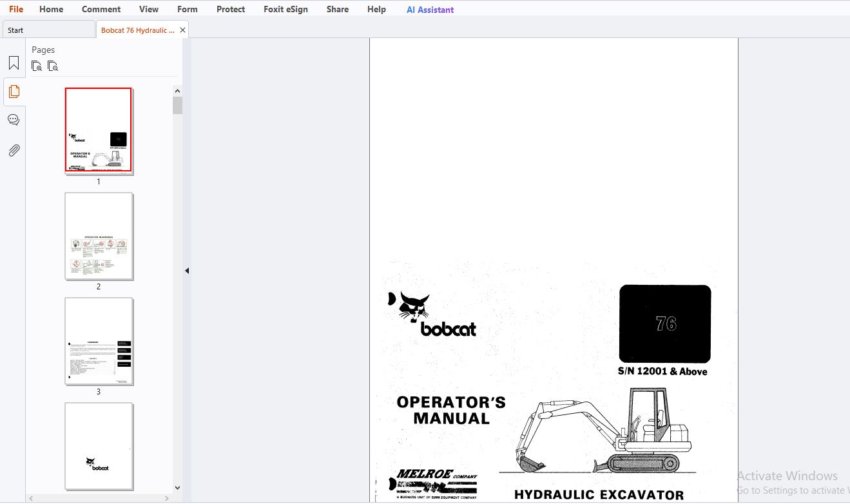Enlarge page thumbnails icon
The width and height of the screenshot is (850, 504).
point(37,66)
